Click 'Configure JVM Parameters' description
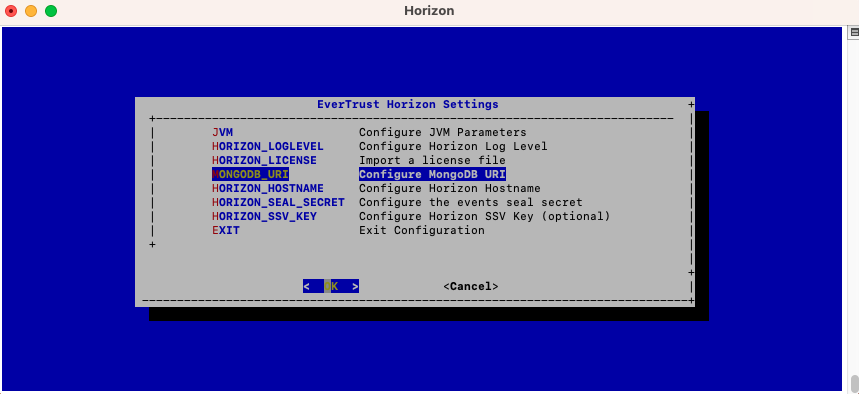Viewport: 859px width, 394px height. coord(443,132)
